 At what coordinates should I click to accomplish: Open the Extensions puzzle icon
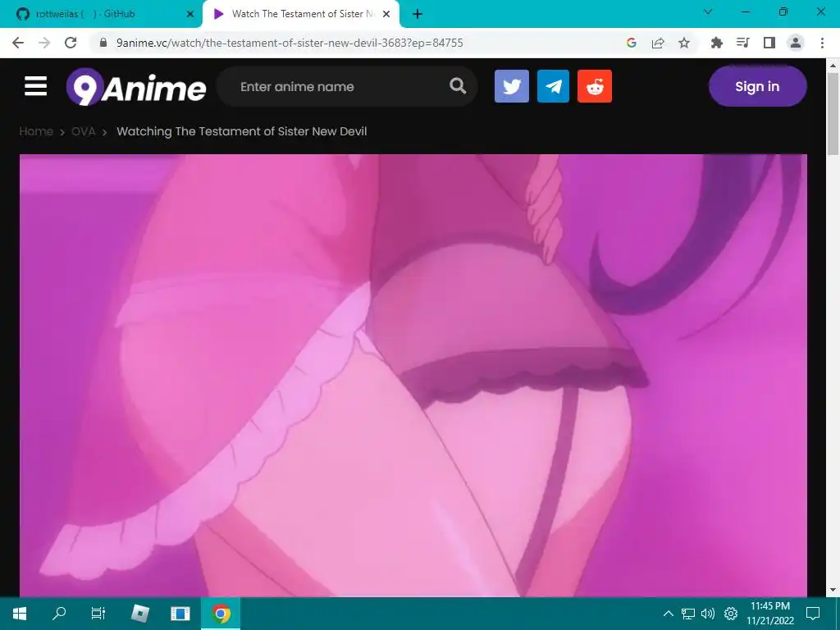click(716, 43)
